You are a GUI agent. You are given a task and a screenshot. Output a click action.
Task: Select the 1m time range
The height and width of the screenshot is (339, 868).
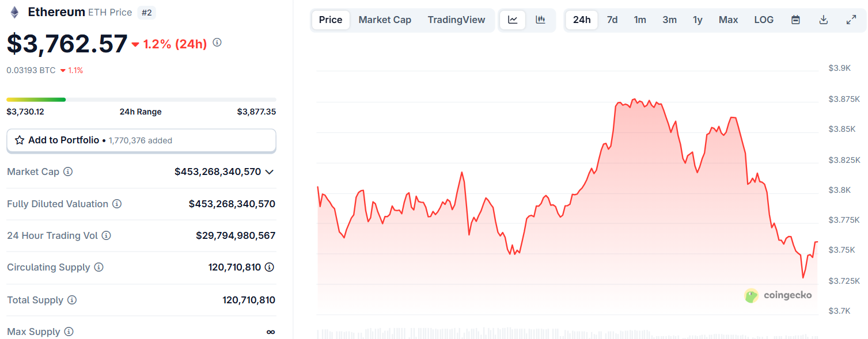pos(640,20)
